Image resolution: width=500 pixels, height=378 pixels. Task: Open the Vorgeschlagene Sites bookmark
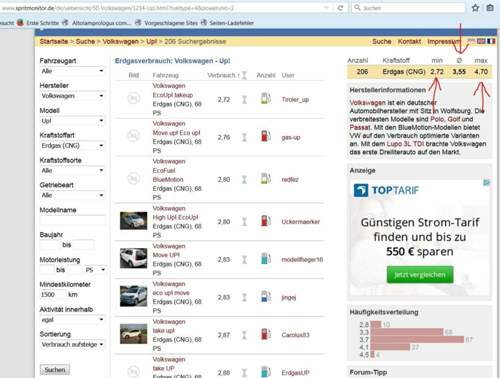(167, 23)
